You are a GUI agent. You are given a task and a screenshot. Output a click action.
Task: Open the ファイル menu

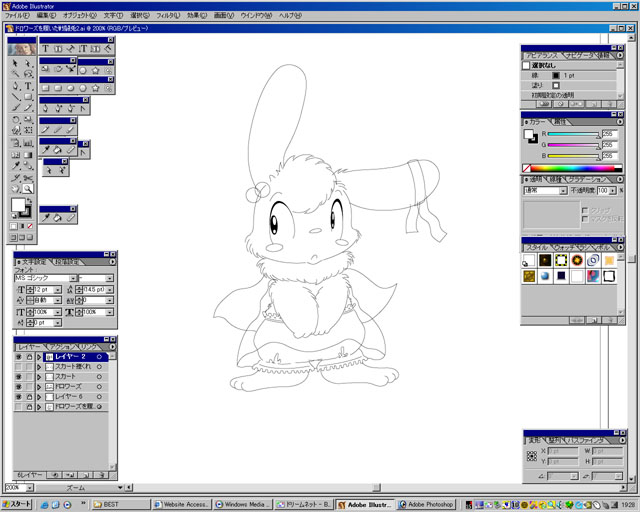point(17,16)
